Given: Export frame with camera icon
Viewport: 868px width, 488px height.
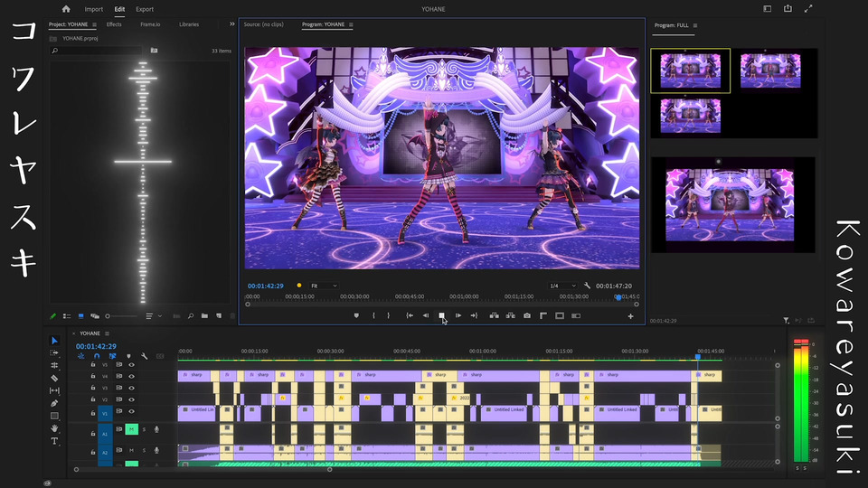Looking at the screenshot, I should pyautogui.click(x=527, y=315).
